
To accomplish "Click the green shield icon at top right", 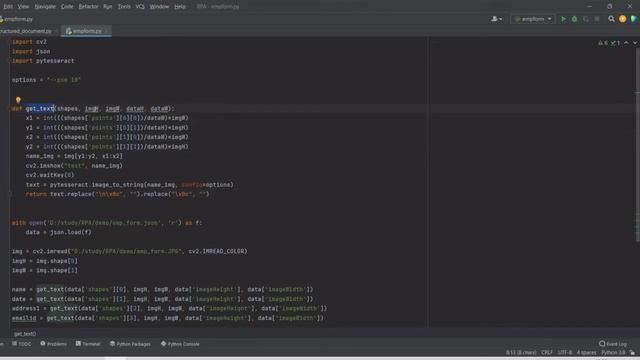I will (x=633, y=19).
